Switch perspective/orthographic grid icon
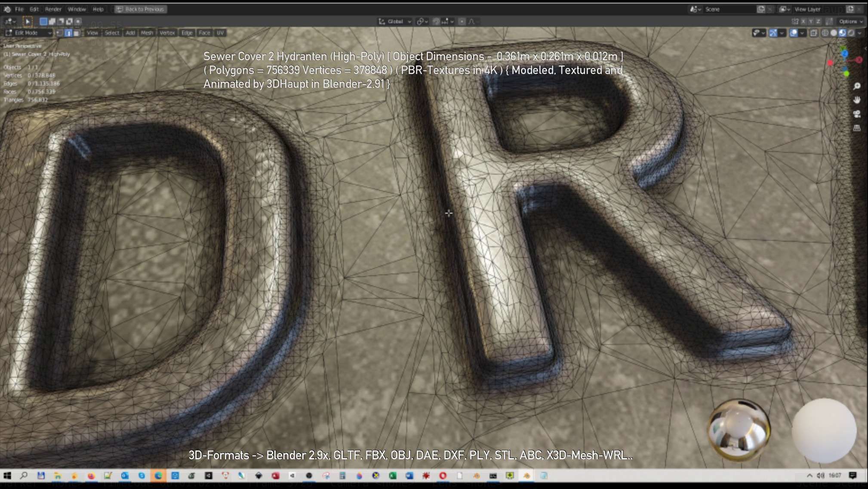This screenshot has width=868, height=489. [857, 128]
